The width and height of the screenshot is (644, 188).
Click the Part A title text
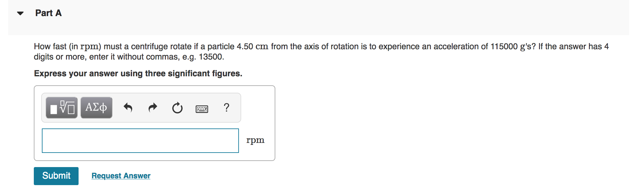tap(48, 13)
